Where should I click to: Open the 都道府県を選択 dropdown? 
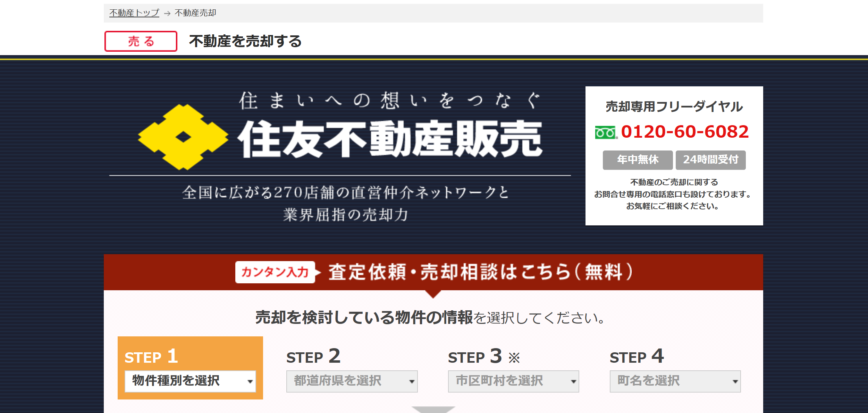pos(352,381)
